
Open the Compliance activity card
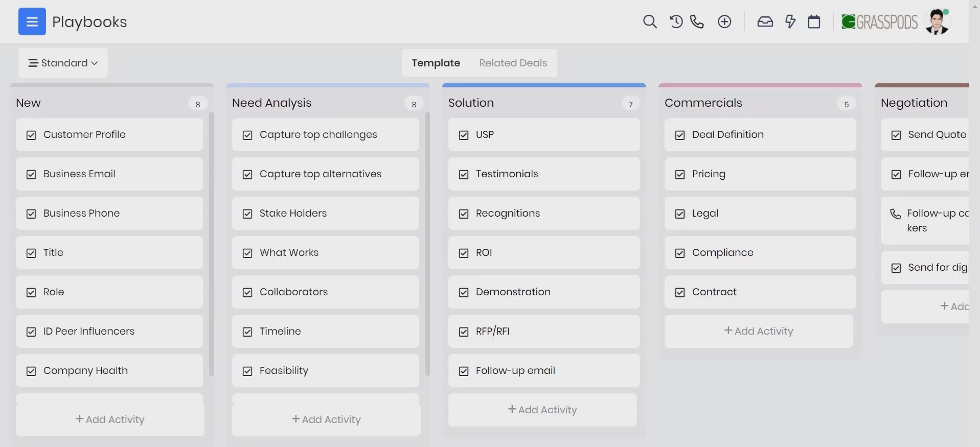(760, 253)
